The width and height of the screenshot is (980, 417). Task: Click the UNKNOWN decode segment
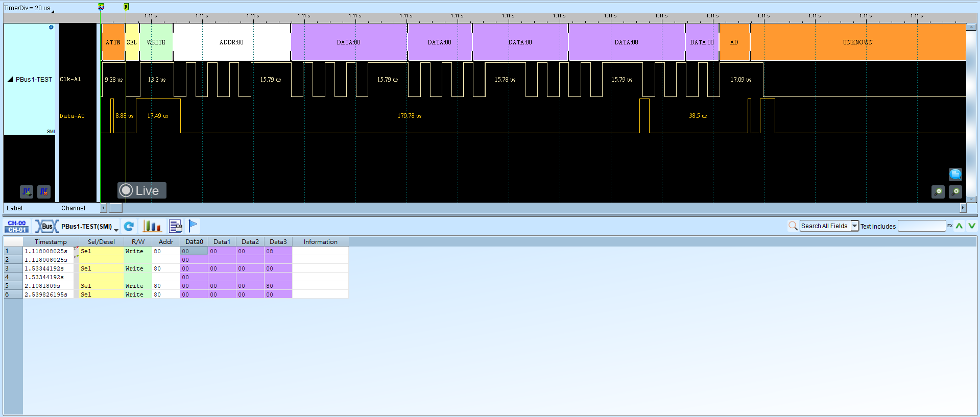pyautogui.click(x=858, y=42)
